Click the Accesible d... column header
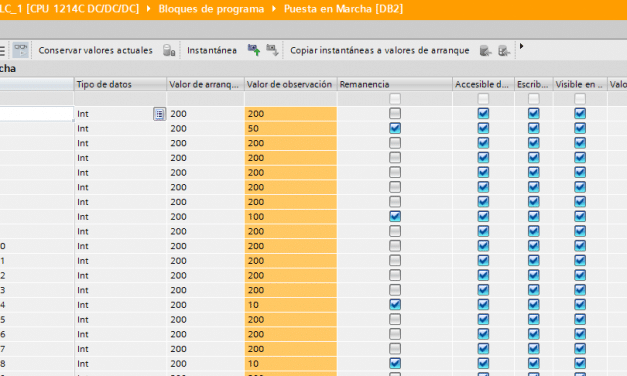Viewport: 627px width, 376px height. tap(483, 84)
